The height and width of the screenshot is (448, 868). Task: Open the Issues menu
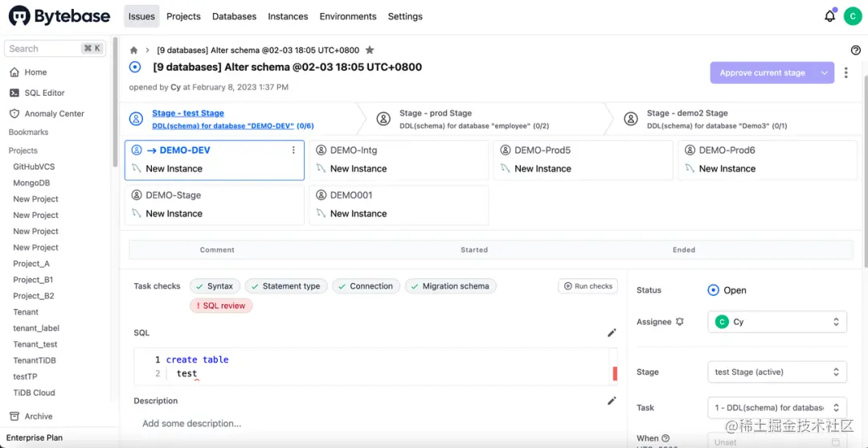click(x=141, y=17)
